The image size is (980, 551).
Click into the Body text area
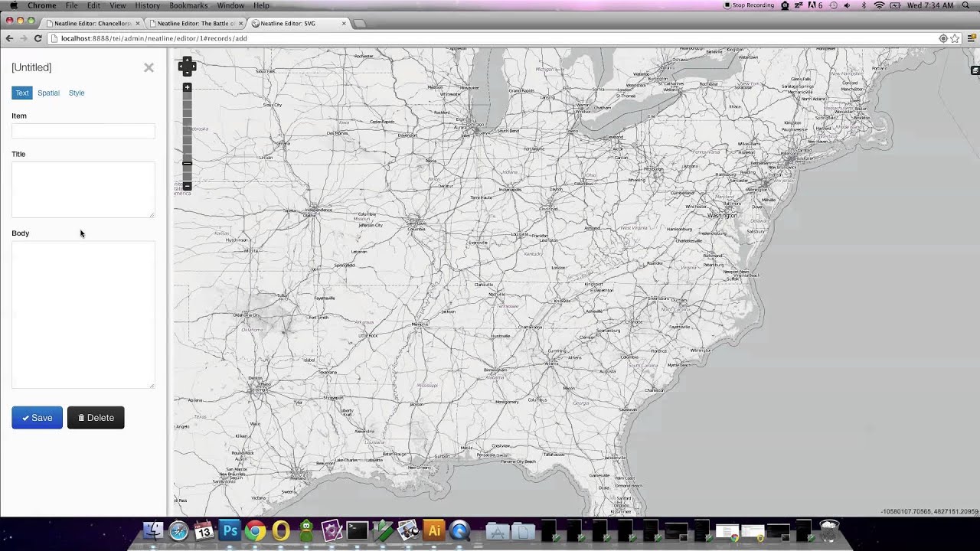click(x=83, y=315)
